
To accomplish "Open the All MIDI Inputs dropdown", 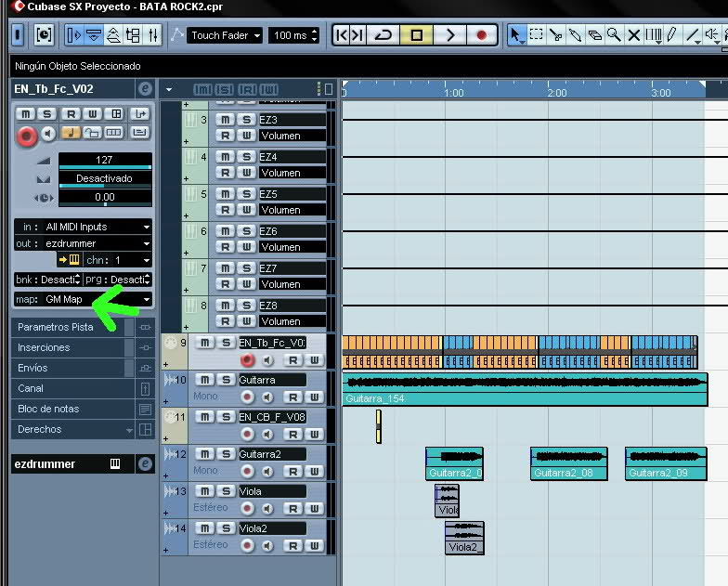I will click(84, 227).
